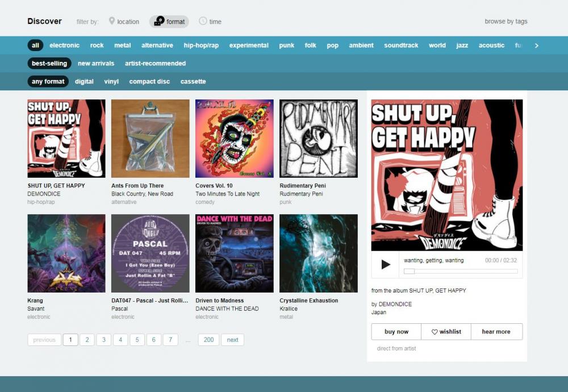Open Driven to Madness album cover
The width and height of the screenshot is (568, 392).
tap(235, 253)
